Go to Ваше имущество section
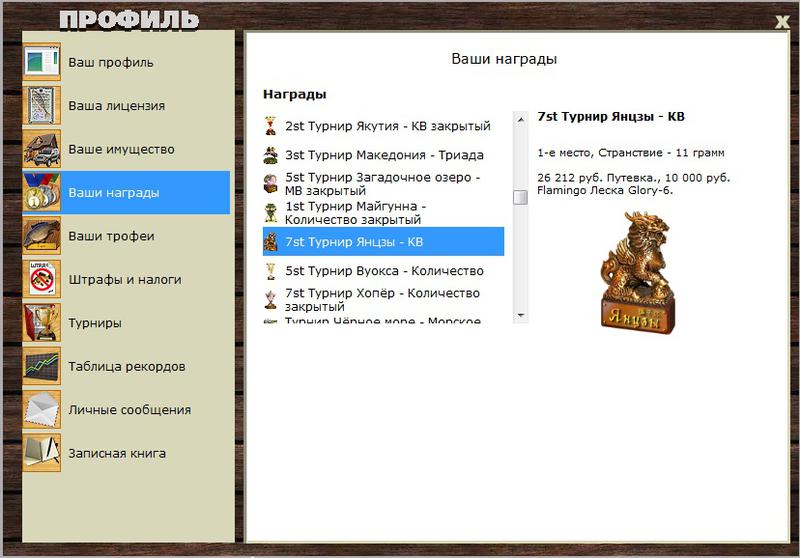The height and width of the screenshot is (558, 800). (126, 149)
